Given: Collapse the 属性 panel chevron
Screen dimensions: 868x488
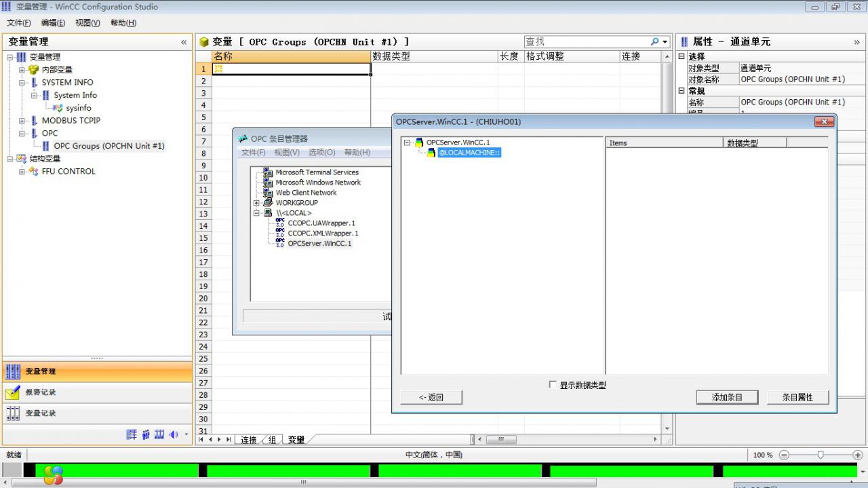Looking at the screenshot, I should point(856,42).
